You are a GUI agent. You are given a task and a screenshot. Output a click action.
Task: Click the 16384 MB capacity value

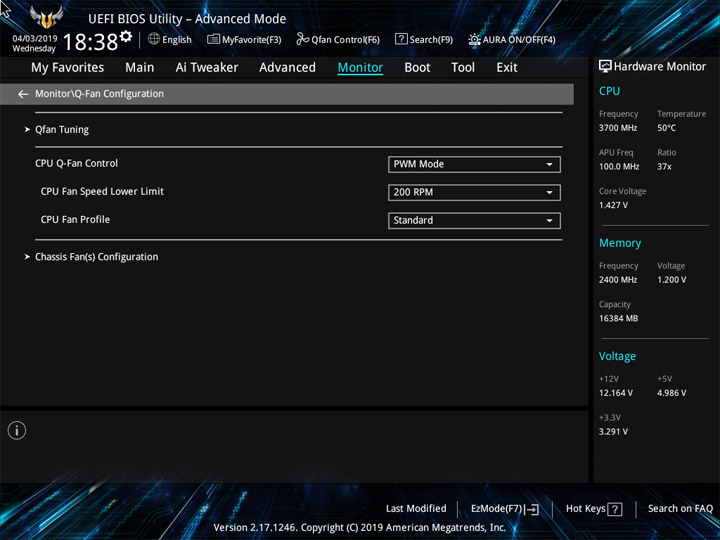click(x=618, y=319)
